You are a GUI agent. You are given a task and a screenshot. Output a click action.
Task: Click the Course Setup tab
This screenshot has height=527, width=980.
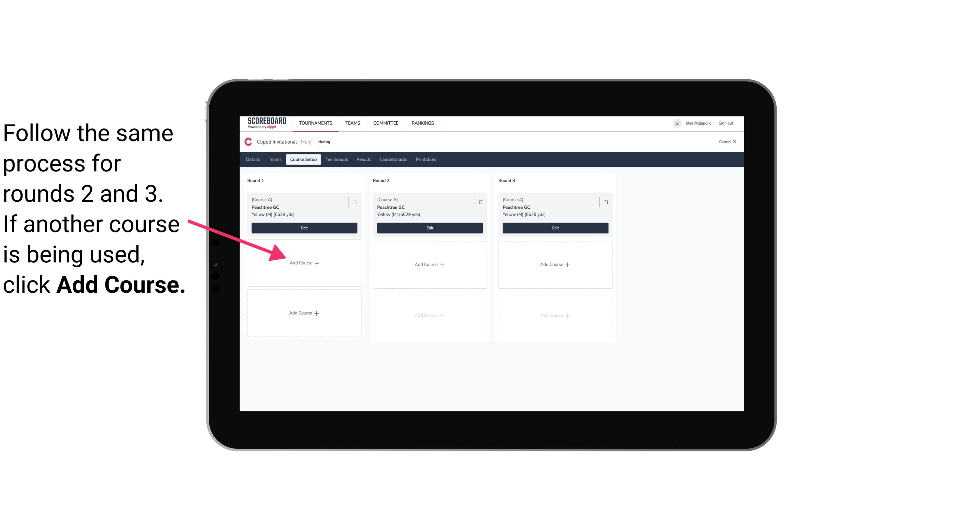(x=303, y=160)
